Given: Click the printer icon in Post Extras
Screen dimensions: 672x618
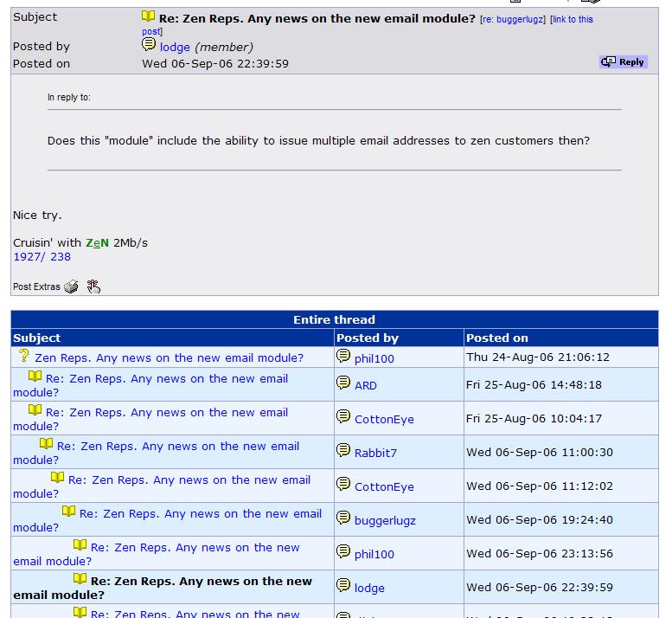Looking at the screenshot, I should click(71, 286).
